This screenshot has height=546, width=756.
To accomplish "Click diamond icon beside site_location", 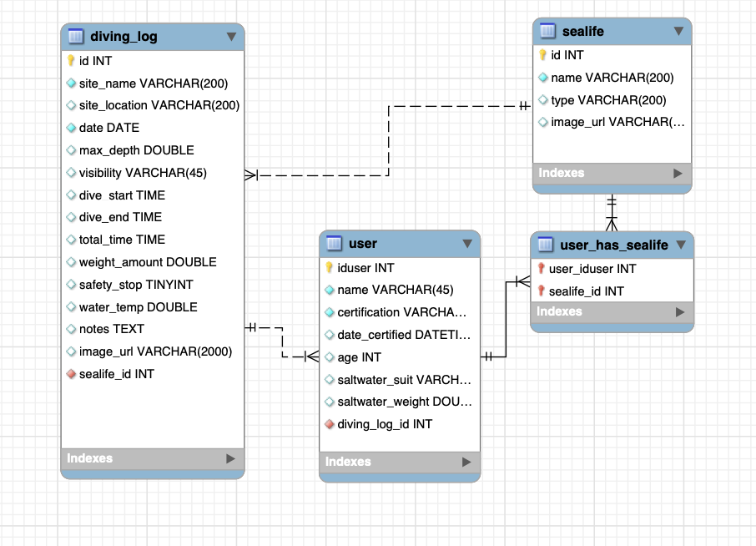I will click(x=72, y=105).
